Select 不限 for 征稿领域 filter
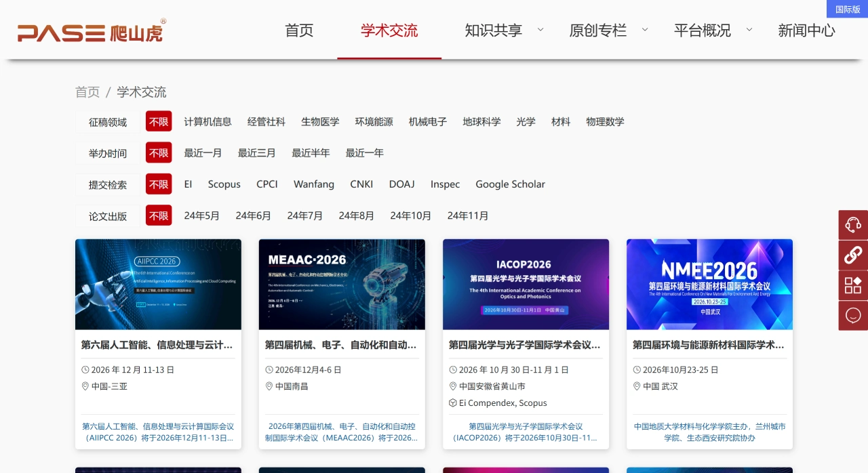Screen dimensions: 868x473 coord(159,122)
